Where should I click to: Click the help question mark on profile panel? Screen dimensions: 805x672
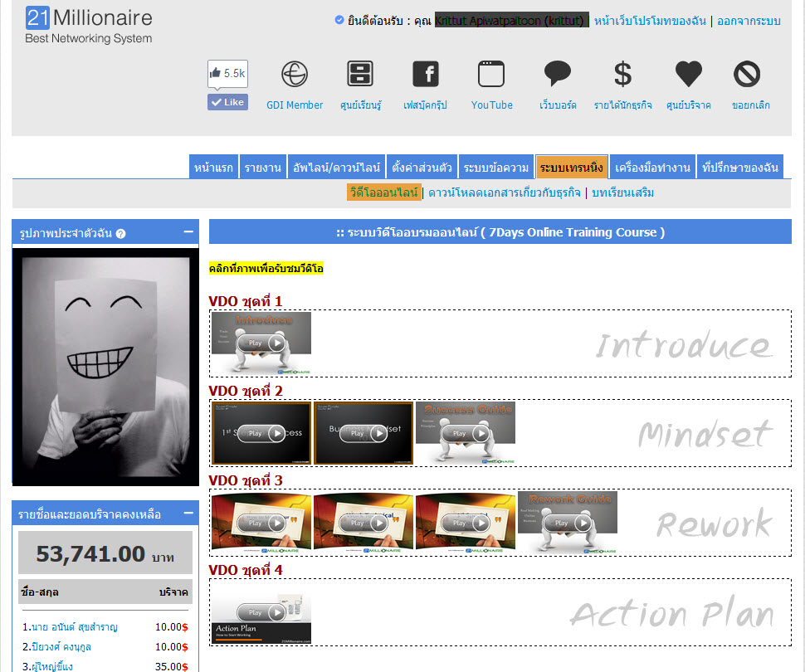pos(120,234)
